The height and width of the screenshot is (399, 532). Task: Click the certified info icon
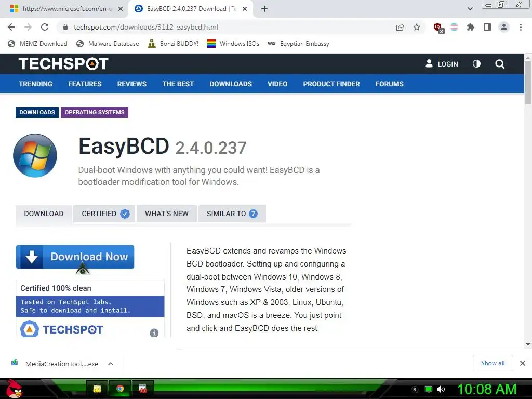154,333
